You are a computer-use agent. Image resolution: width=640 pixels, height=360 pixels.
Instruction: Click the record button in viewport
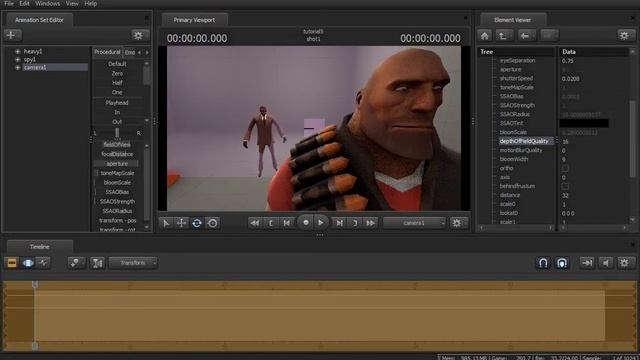[306, 222]
